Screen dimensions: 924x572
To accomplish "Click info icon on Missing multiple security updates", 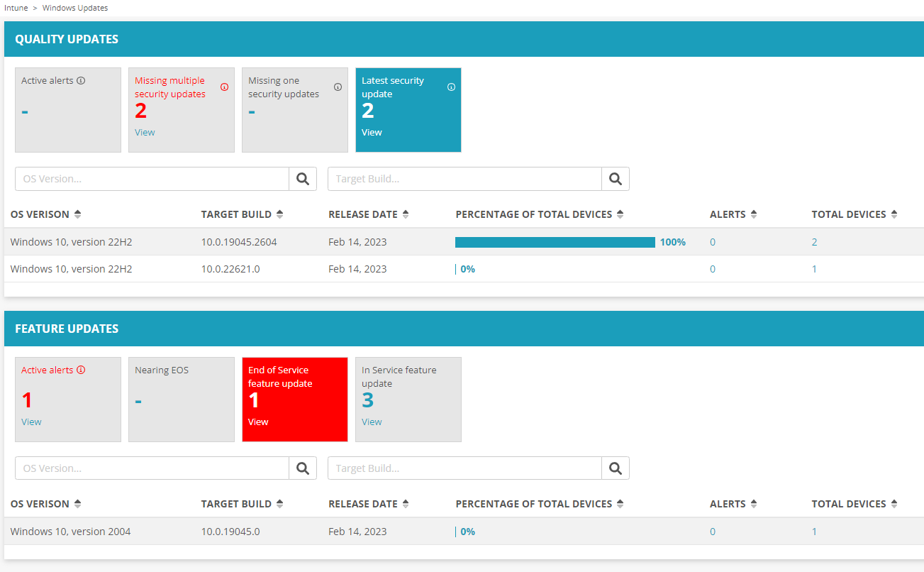I will click(224, 87).
